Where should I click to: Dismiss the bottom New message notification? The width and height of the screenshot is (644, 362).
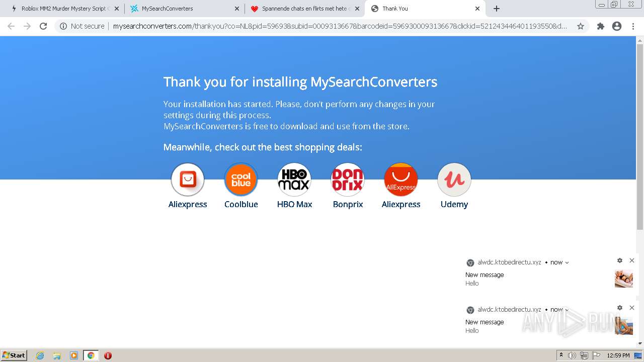[x=632, y=308]
